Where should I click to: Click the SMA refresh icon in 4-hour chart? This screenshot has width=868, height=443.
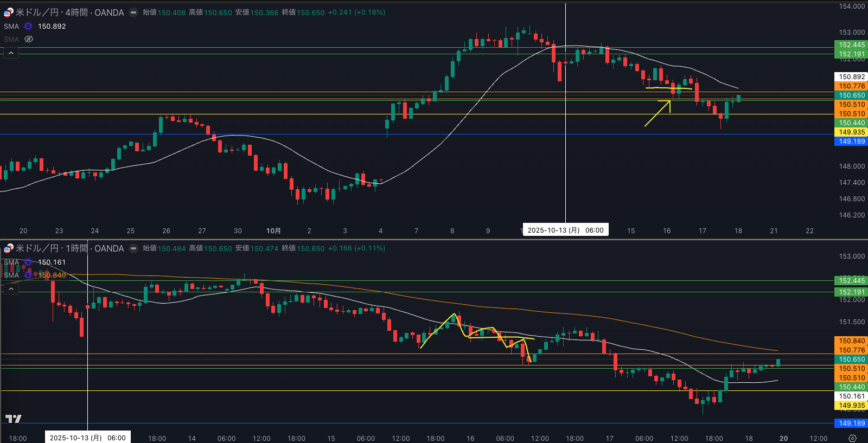pos(28,26)
